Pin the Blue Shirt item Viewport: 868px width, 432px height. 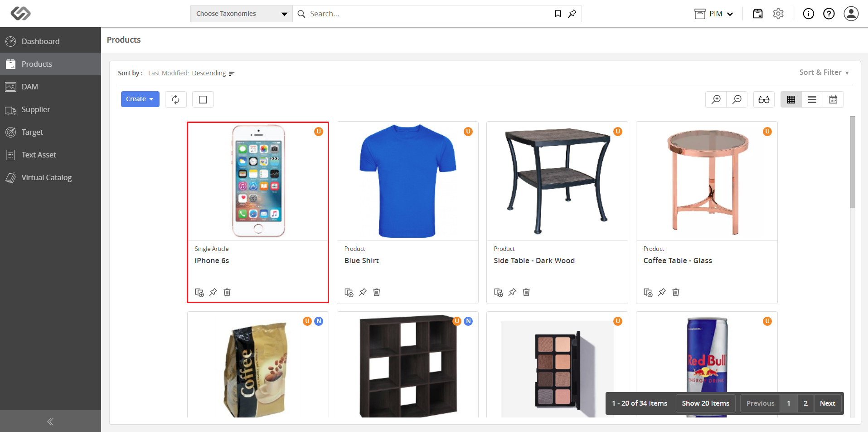click(x=363, y=292)
